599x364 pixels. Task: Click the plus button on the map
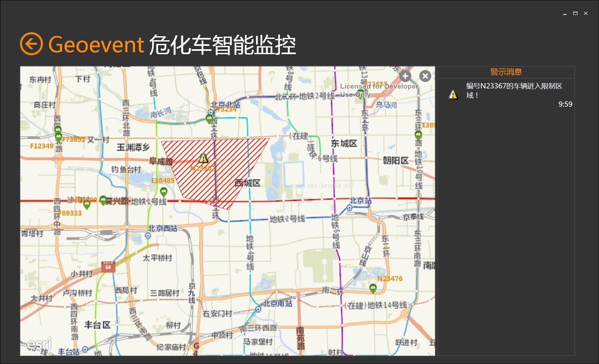coord(405,76)
